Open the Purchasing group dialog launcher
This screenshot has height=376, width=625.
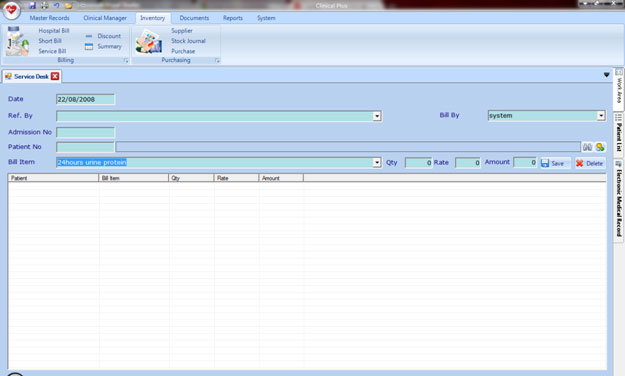tap(217, 61)
